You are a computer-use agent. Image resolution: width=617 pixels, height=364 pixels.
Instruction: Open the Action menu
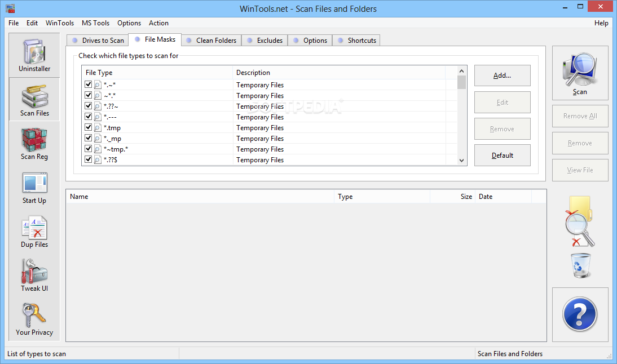pos(158,23)
